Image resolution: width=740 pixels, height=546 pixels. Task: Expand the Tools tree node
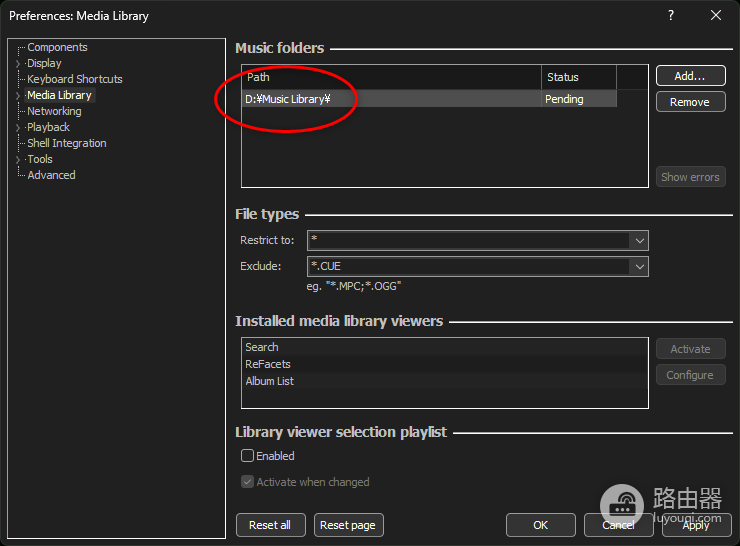point(18,160)
